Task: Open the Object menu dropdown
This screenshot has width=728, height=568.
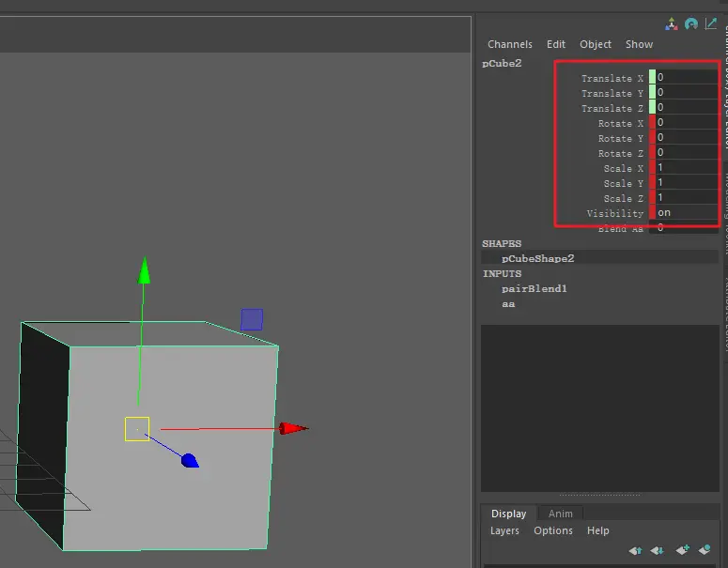Action: click(x=596, y=44)
